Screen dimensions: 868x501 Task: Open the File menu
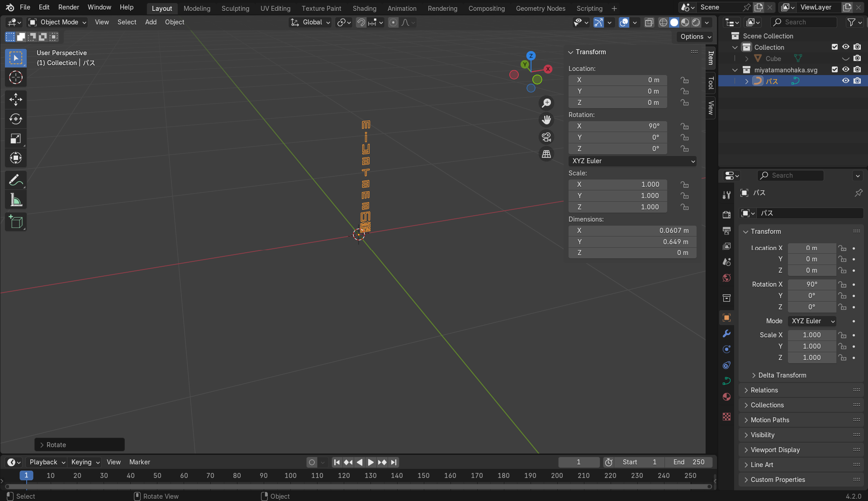(25, 7)
